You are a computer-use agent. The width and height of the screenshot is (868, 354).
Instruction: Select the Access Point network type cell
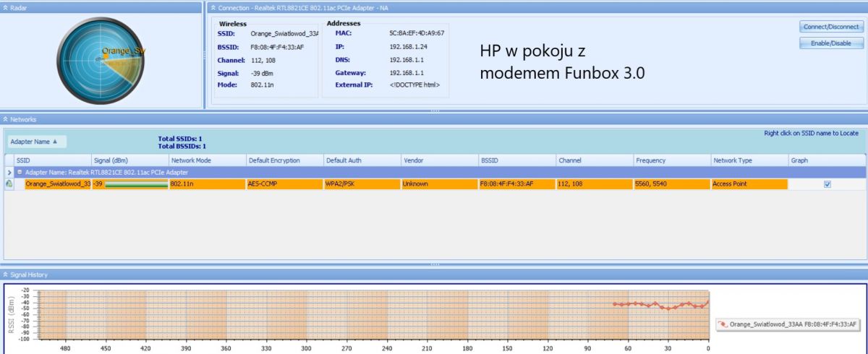[749, 184]
